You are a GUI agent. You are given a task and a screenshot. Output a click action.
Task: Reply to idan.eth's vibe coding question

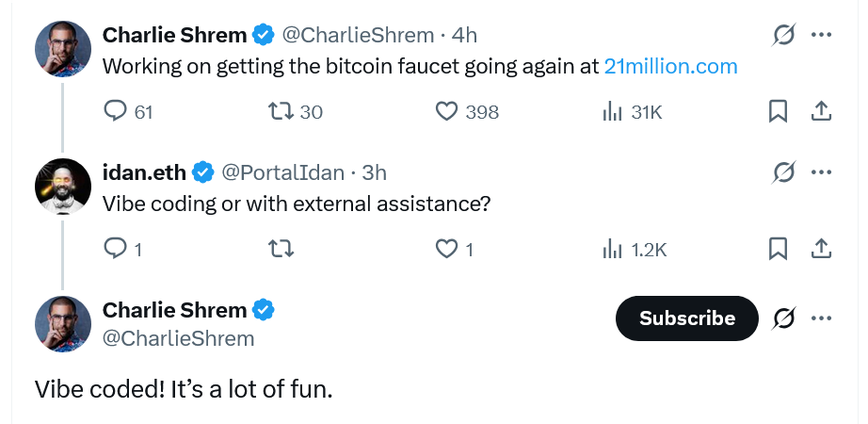click(115, 249)
